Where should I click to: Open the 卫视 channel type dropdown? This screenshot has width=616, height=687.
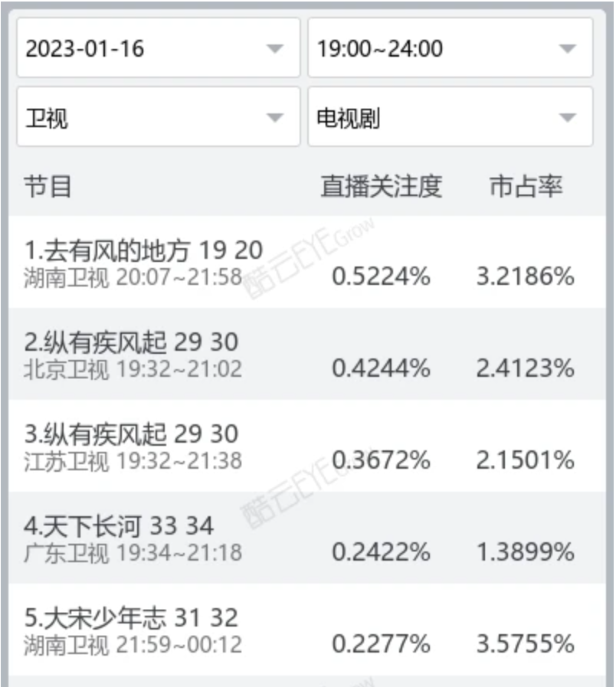tap(158, 117)
